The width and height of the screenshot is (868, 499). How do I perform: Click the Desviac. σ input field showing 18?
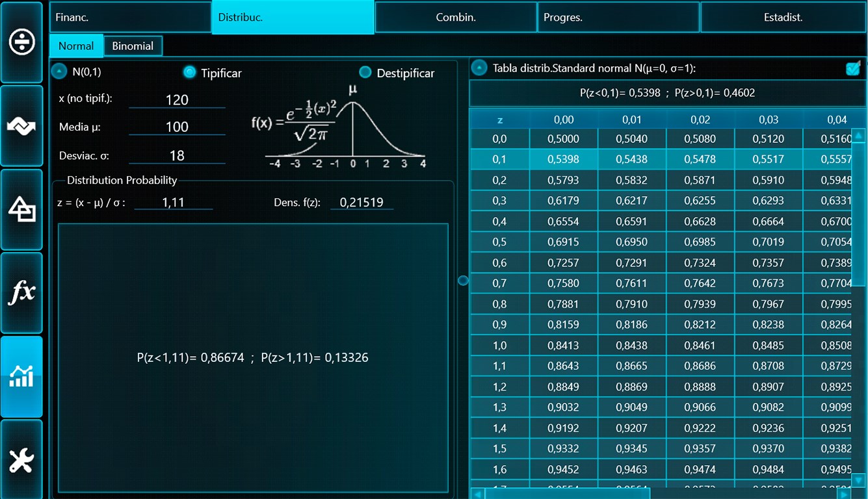click(x=177, y=155)
